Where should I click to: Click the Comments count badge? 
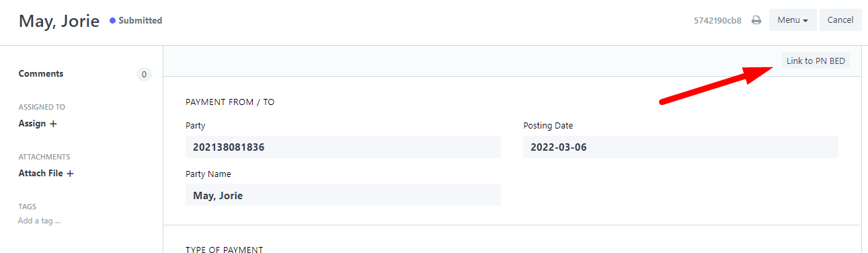pos(144,75)
